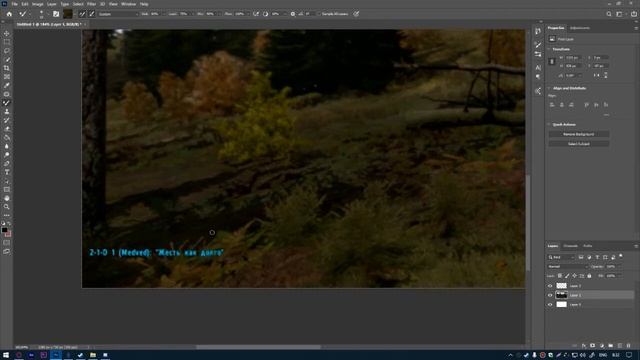Hide Layer 1 with its eye icon
The height and width of the screenshot is (360, 640).
coord(550,295)
